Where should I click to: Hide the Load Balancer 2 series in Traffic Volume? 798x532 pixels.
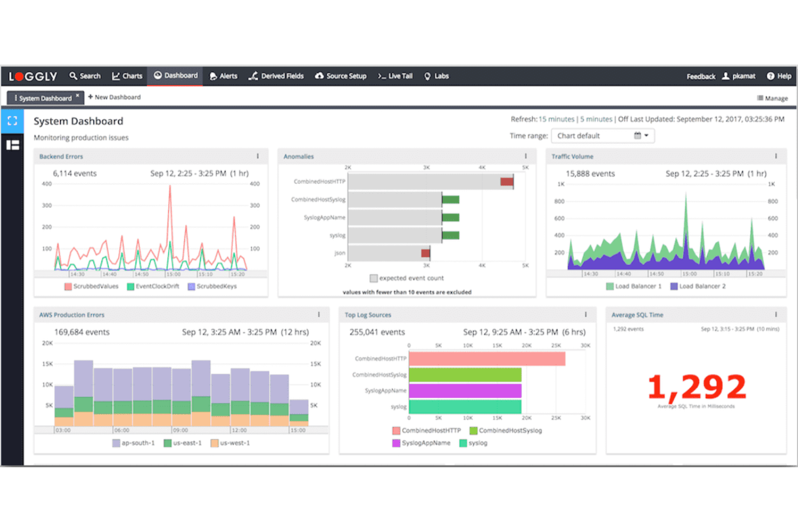[699, 286]
